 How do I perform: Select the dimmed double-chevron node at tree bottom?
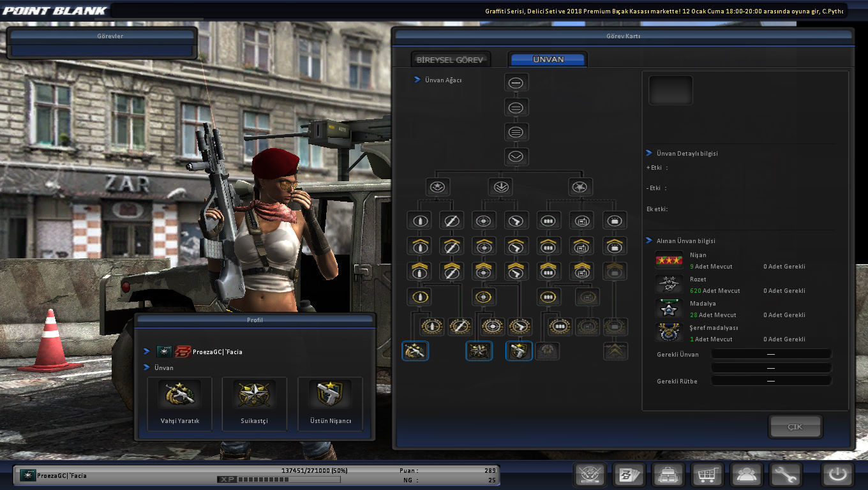616,351
